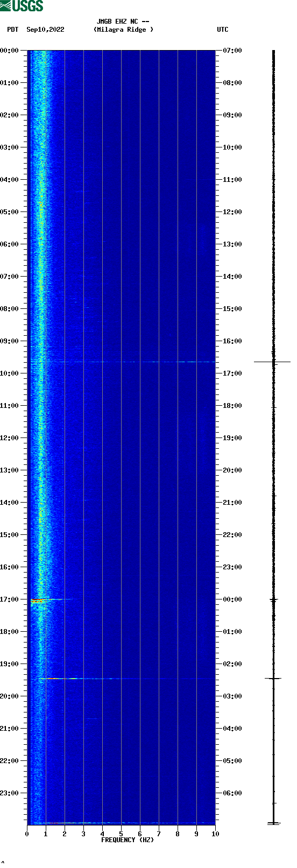Viewport: 297px width, 868px height.
Task: Click the 07:00 UTC time label
Action: pos(232,51)
